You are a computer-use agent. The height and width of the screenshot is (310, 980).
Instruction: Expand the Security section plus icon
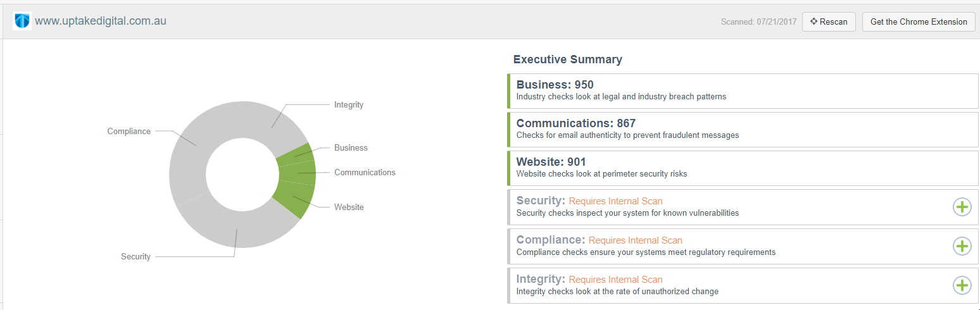pos(962,206)
